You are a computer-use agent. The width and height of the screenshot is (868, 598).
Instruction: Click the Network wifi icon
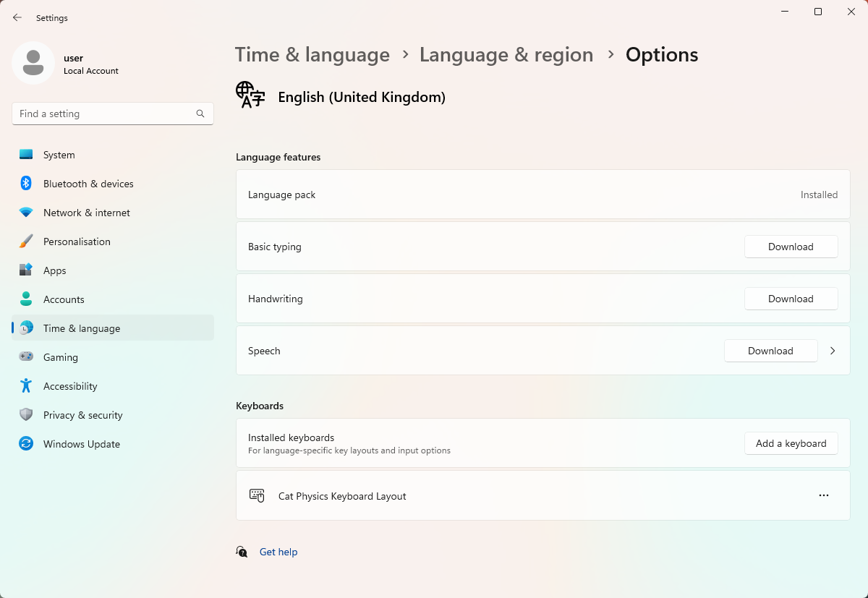(x=26, y=213)
